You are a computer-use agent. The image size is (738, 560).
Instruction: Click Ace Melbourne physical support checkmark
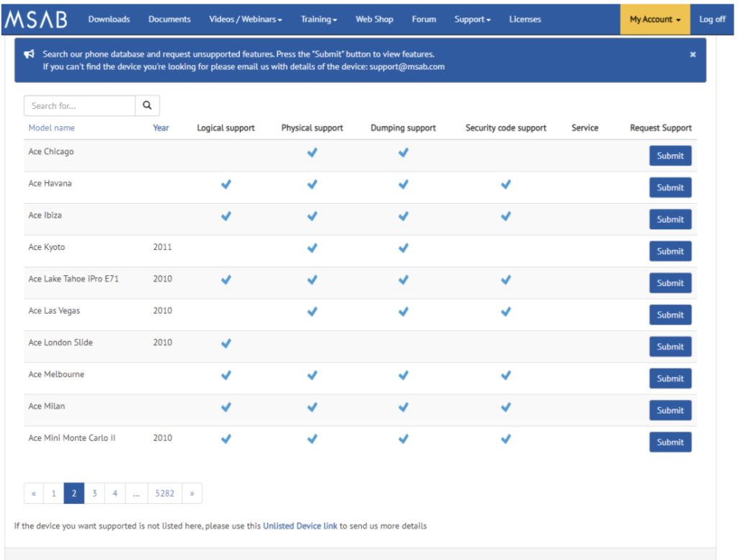(x=312, y=375)
